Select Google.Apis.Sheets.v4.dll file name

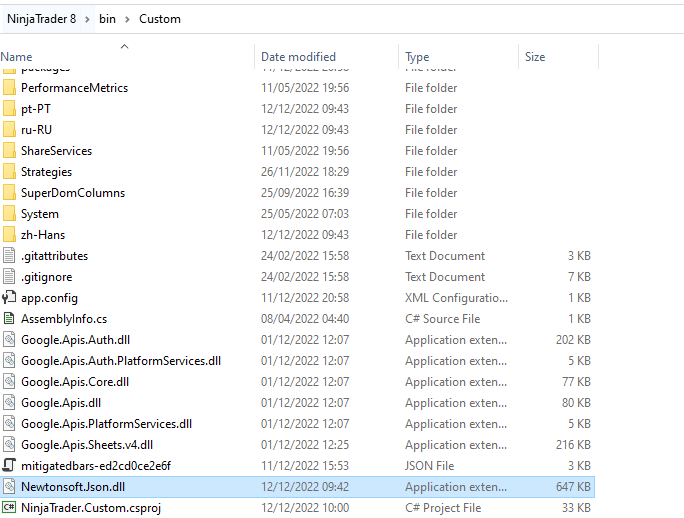tap(87, 444)
